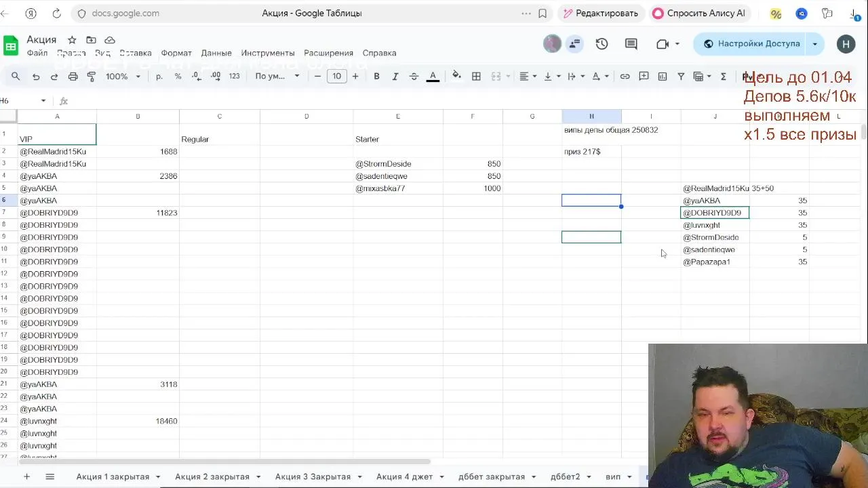Screen dimensions: 868x488
Task: Redo the last action
Action: coord(54,77)
